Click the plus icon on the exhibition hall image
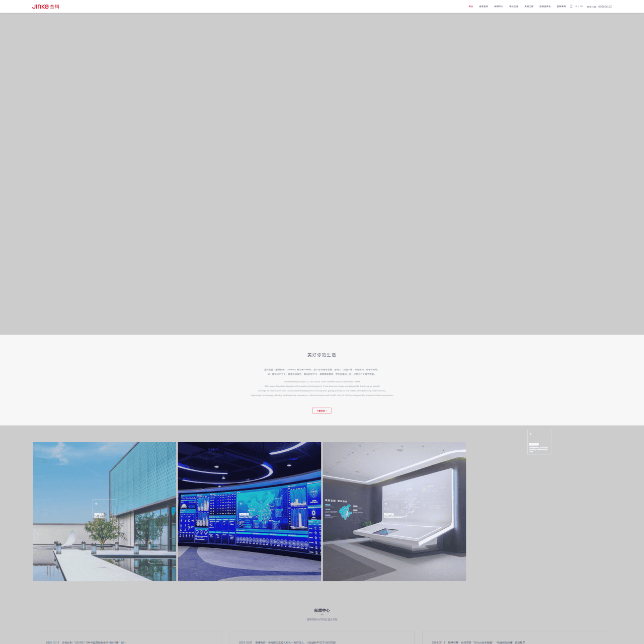644x644 pixels. tap(386, 504)
